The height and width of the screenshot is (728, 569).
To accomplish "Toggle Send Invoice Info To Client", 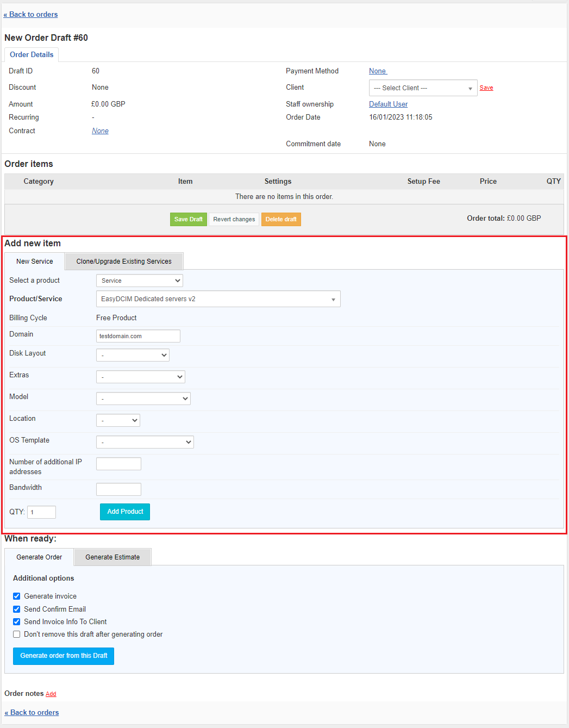I will (x=17, y=622).
